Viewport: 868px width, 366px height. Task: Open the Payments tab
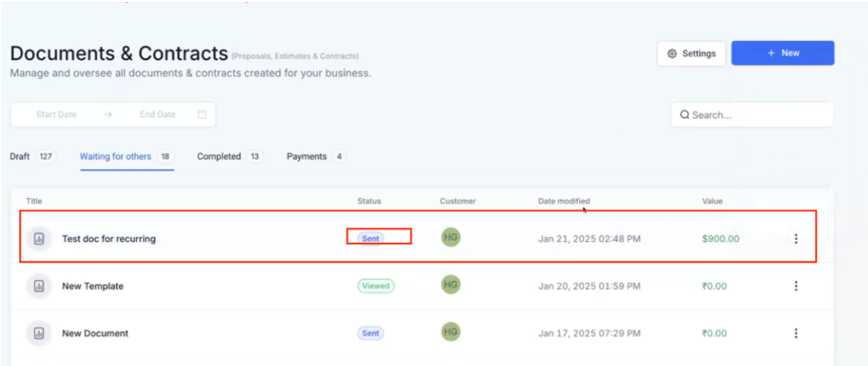(307, 156)
